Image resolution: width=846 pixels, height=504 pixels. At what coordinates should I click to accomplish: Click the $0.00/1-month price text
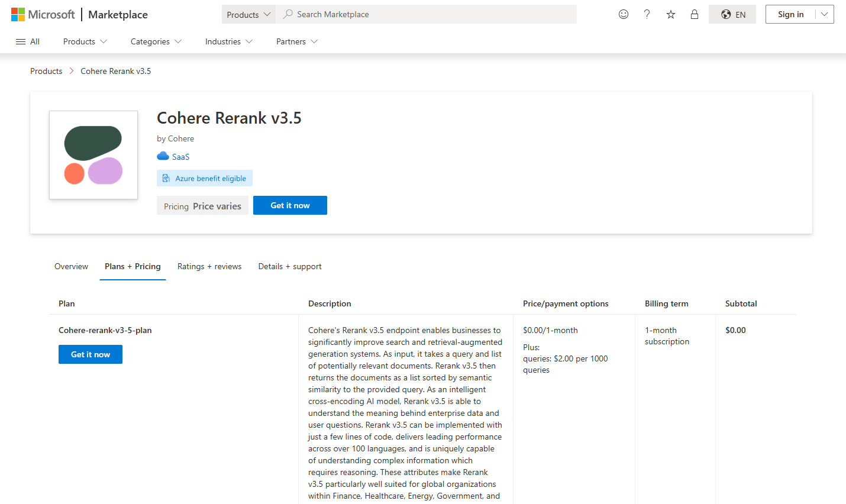click(550, 330)
